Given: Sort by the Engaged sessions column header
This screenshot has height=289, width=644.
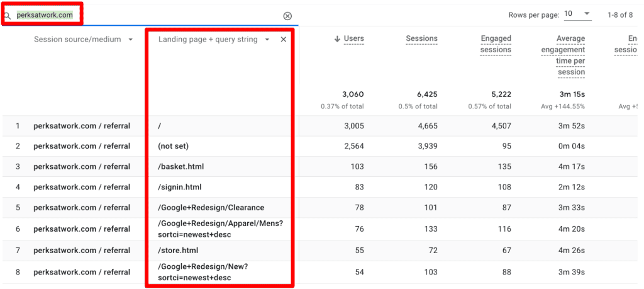Looking at the screenshot, I should [496, 44].
